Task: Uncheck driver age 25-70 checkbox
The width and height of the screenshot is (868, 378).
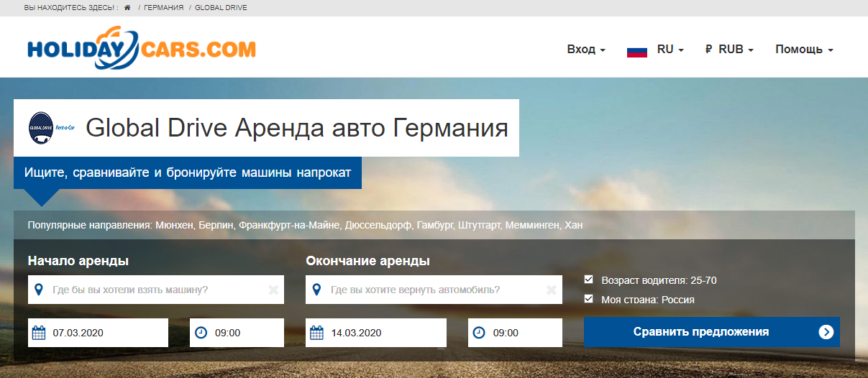Action: coord(589,280)
